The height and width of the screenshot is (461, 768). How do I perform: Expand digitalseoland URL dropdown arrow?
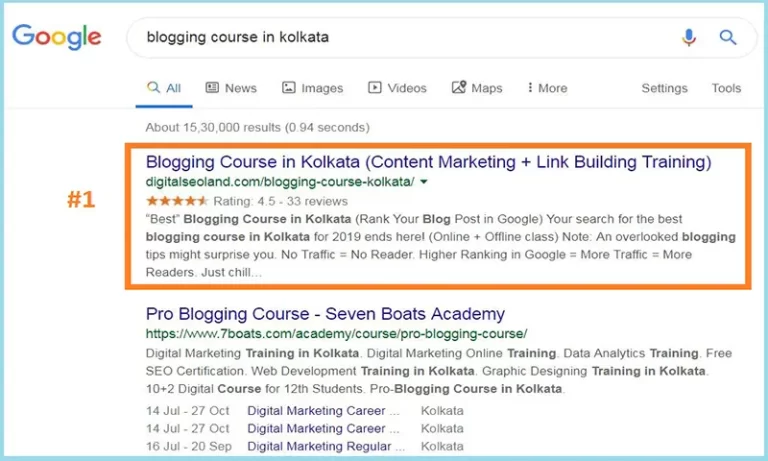pos(424,182)
